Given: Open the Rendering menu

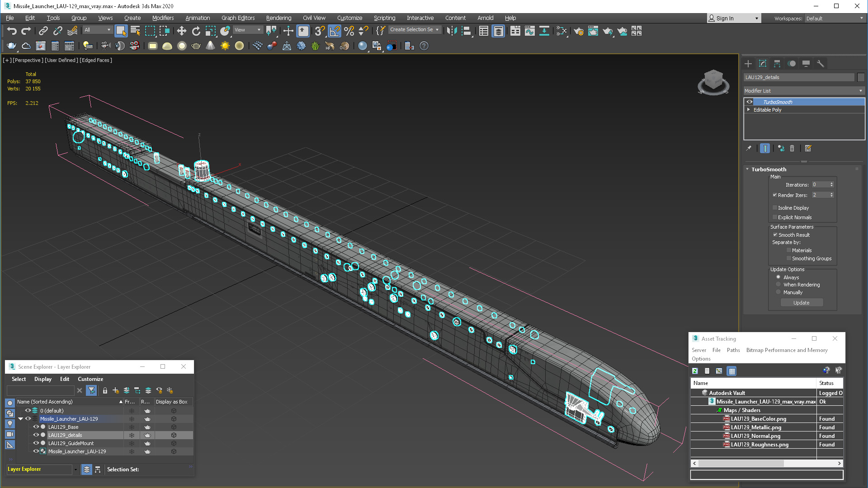Looking at the screenshot, I should coord(278,18).
